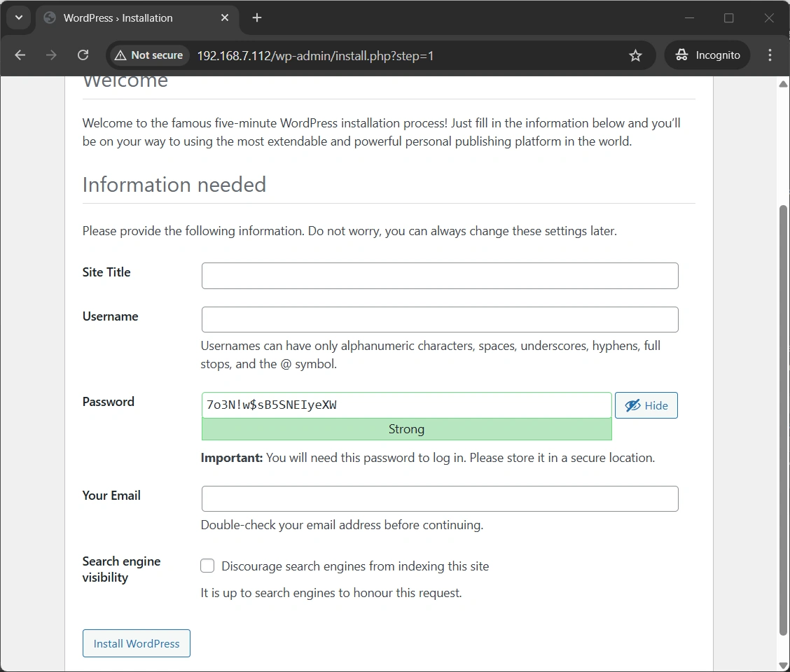Click the WordPress favicon on the tab
790x672 pixels.
(49, 18)
